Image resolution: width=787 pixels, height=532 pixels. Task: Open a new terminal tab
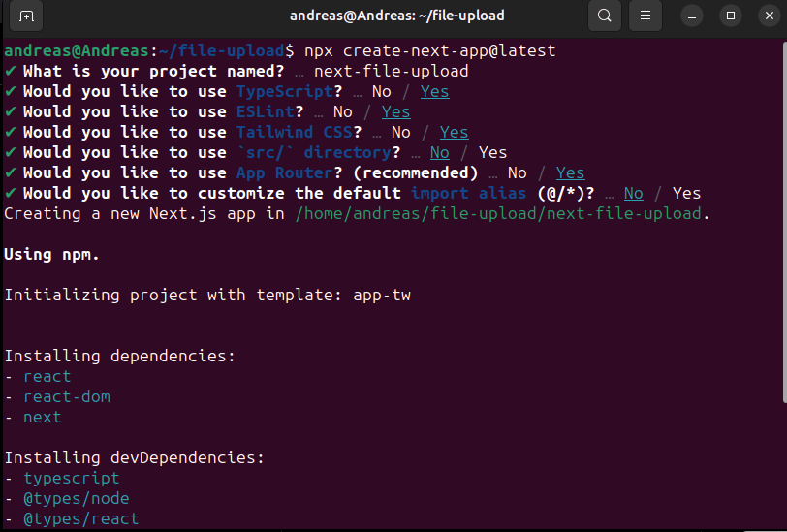click(26, 16)
